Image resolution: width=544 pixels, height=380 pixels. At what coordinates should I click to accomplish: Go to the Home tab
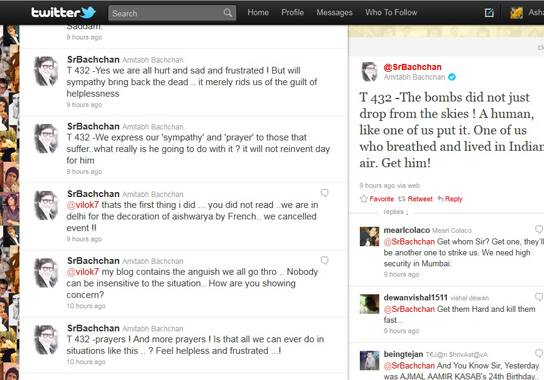coord(258,12)
